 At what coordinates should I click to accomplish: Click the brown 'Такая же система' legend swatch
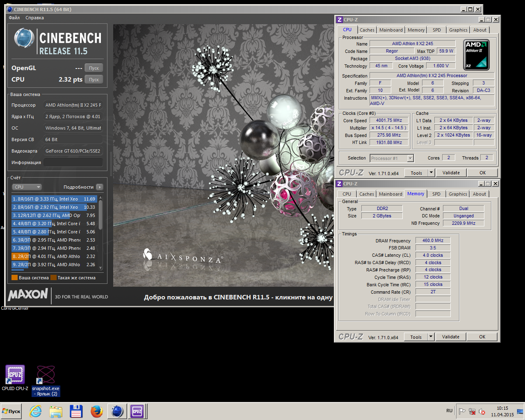[x=53, y=278]
